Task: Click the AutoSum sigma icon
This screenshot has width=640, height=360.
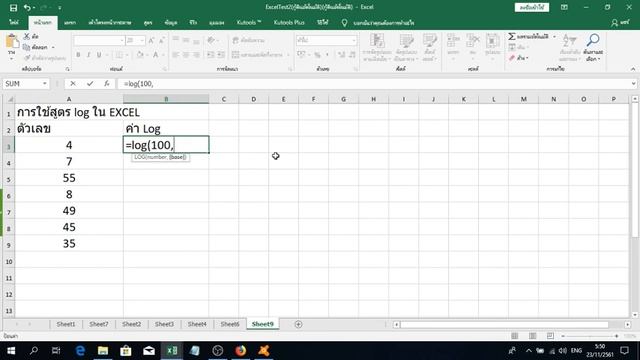Action: click(x=512, y=37)
